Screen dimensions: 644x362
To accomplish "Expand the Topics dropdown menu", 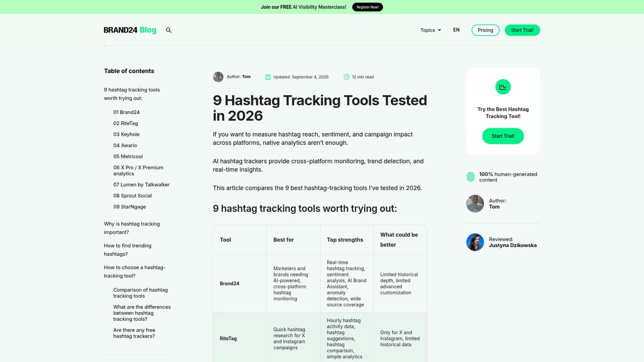I will (431, 30).
